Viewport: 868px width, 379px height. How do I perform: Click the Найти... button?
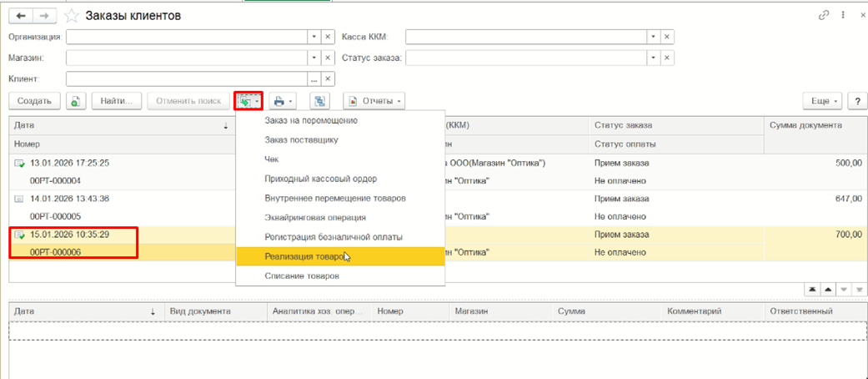(x=116, y=101)
